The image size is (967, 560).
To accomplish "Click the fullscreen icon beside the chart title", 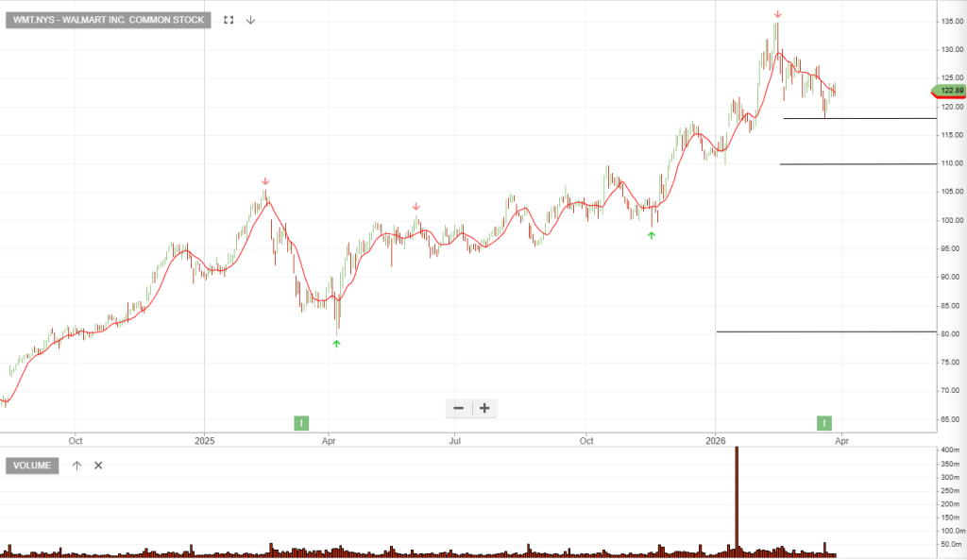I will pyautogui.click(x=229, y=20).
